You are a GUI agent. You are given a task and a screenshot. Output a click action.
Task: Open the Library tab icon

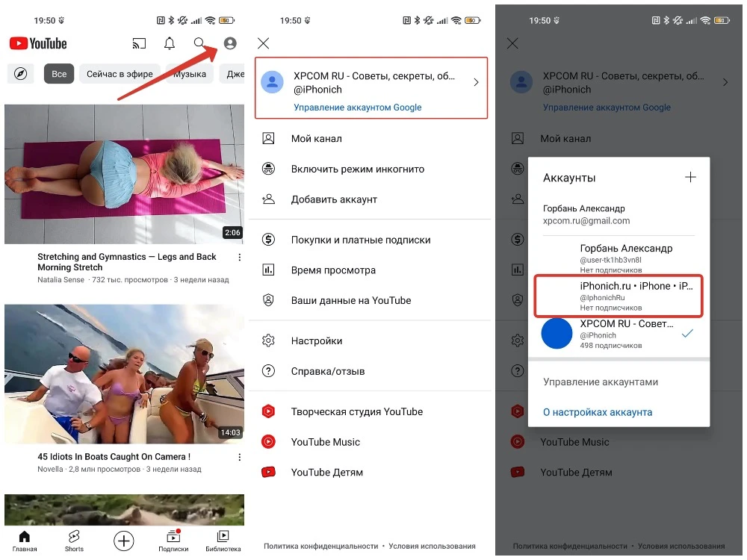223,541
